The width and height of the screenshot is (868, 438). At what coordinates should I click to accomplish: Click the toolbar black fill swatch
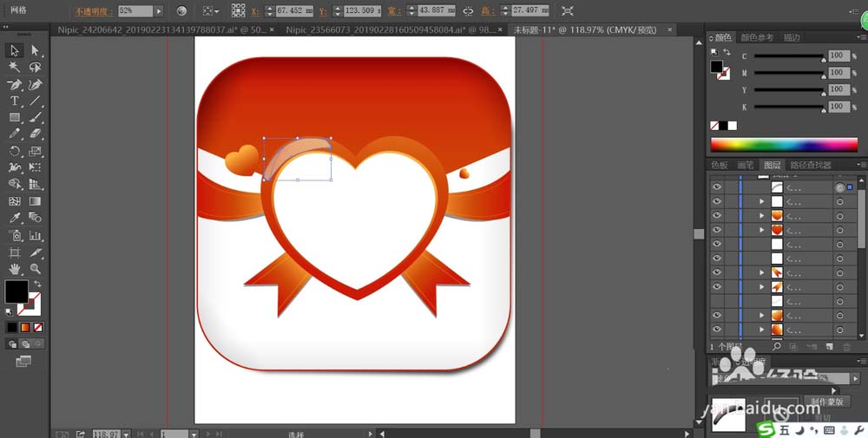(16, 291)
